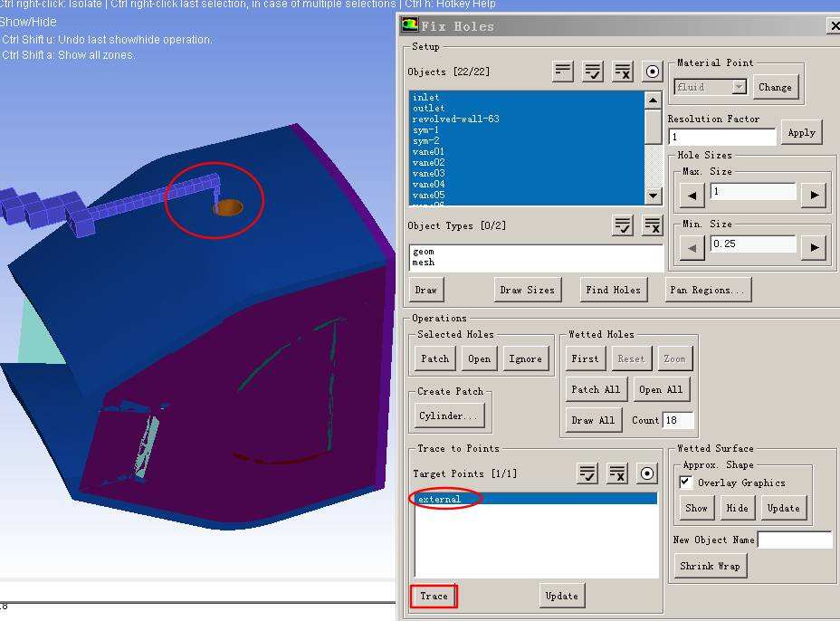Click the Fix Holes title bar app icon

coord(410,24)
